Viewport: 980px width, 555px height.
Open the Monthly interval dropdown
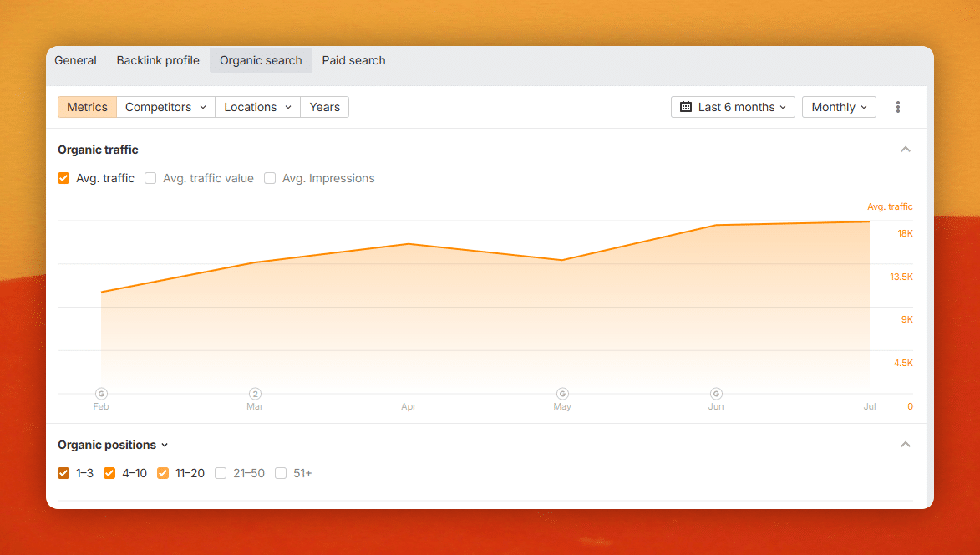(839, 107)
